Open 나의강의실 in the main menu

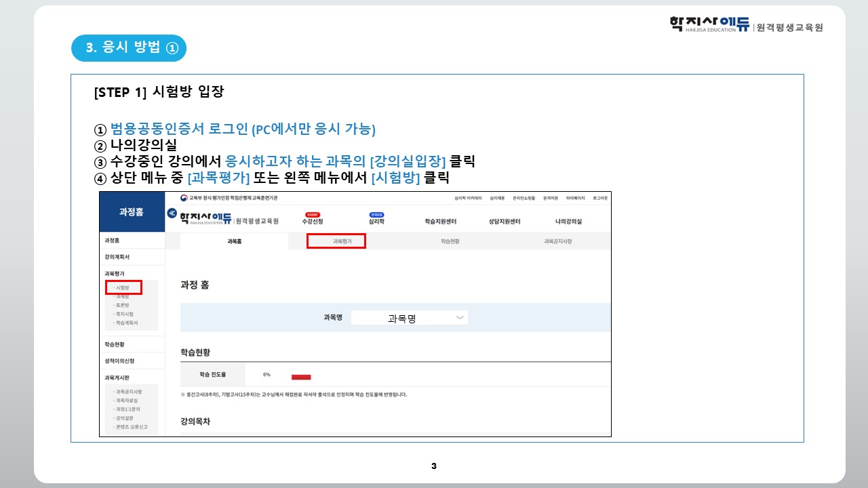point(568,222)
